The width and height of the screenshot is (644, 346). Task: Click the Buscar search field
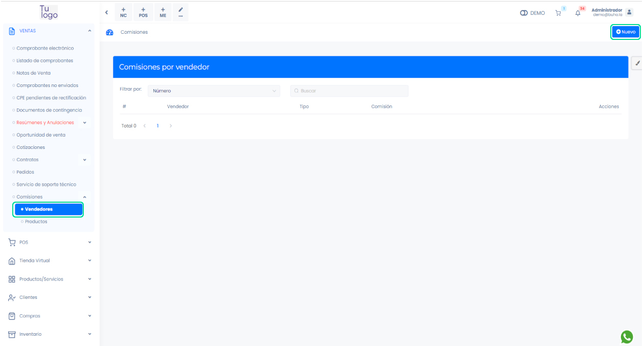pos(350,91)
